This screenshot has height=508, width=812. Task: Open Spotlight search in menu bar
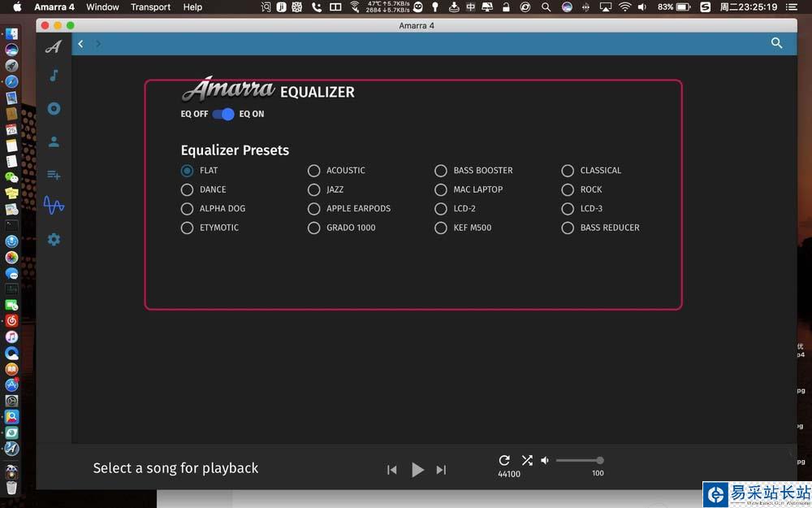(546, 7)
